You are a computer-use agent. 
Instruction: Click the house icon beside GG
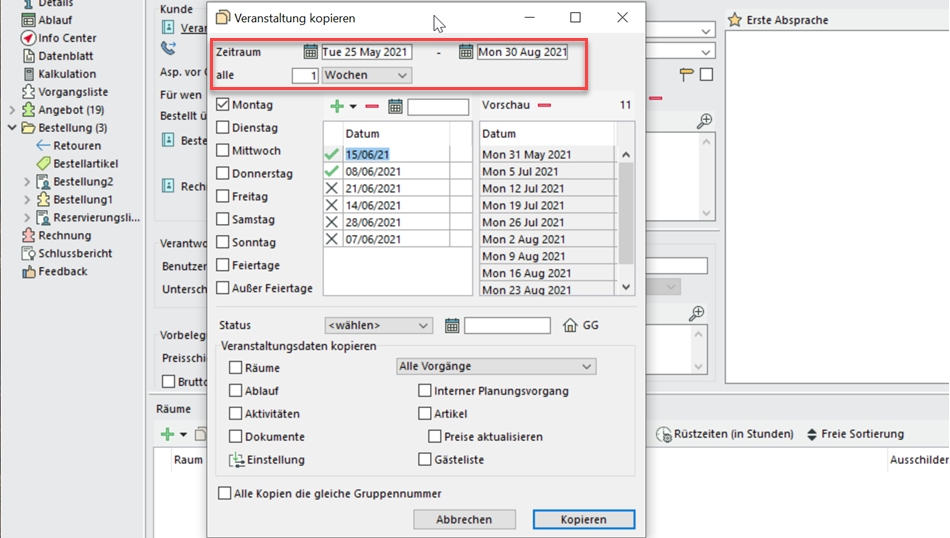(570, 325)
